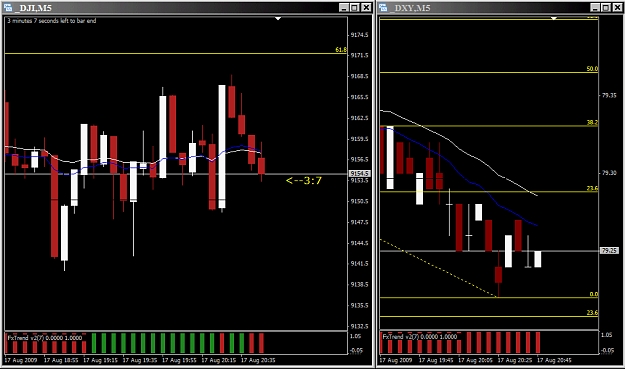Click the _DJI,M5 window chart icon
The height and width of the screenshot is (369, 625).
8,8
